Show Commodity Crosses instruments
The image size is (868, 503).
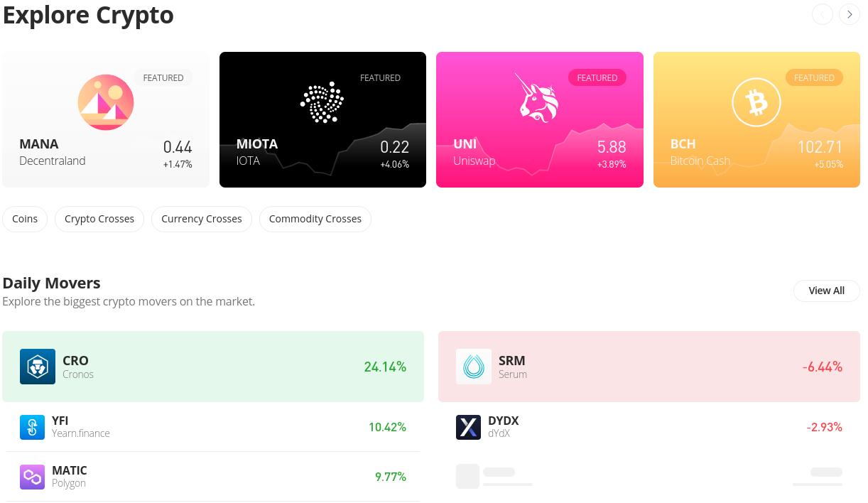pos(315,219)
